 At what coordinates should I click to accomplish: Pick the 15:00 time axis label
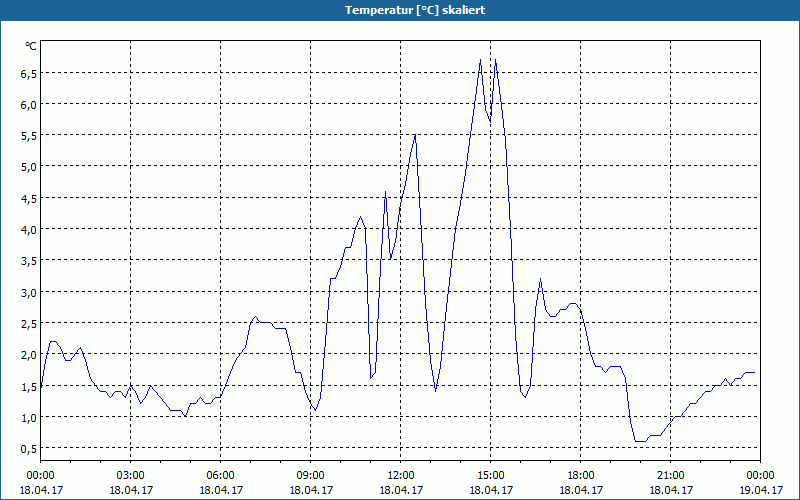pos(491,476)
